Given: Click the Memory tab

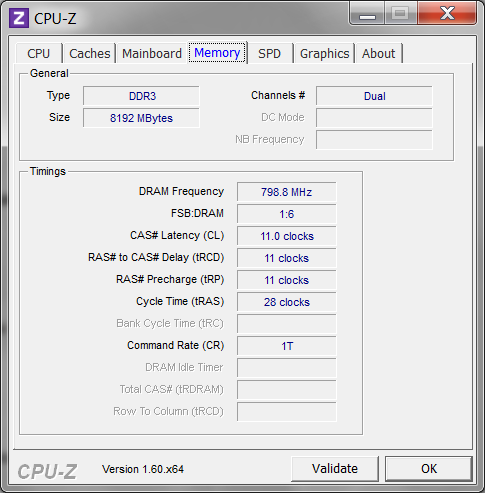Looking at the screenshot, I should tap(217, 53).
